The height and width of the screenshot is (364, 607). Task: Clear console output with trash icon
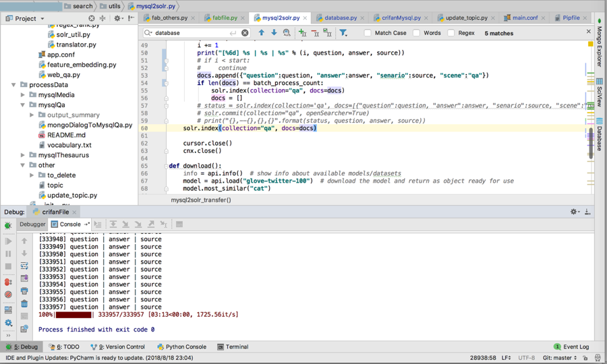coord(24,303)
